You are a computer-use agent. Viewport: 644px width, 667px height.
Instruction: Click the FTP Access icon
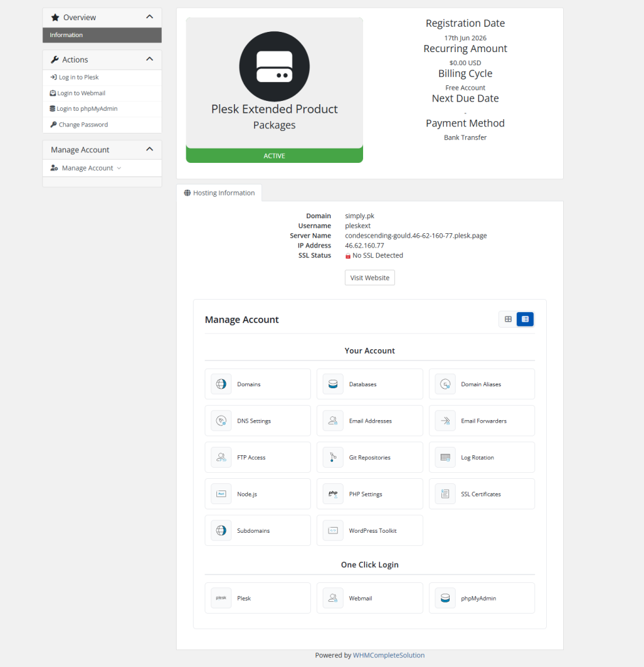click(x=221, y=457)
